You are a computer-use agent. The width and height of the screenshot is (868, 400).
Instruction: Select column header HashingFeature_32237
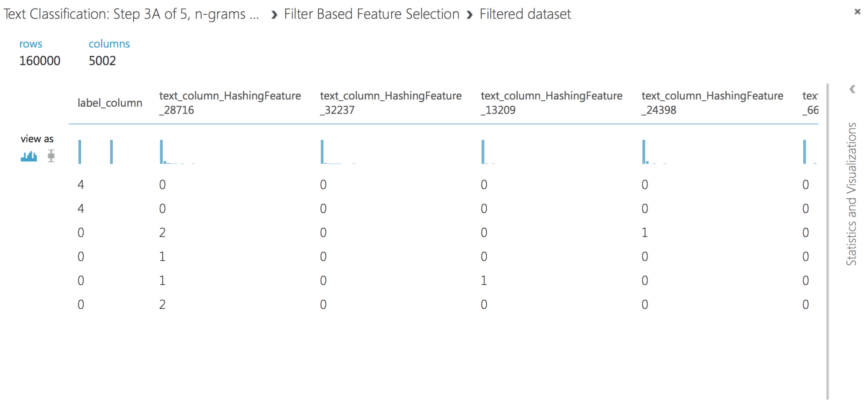(391, 103)
